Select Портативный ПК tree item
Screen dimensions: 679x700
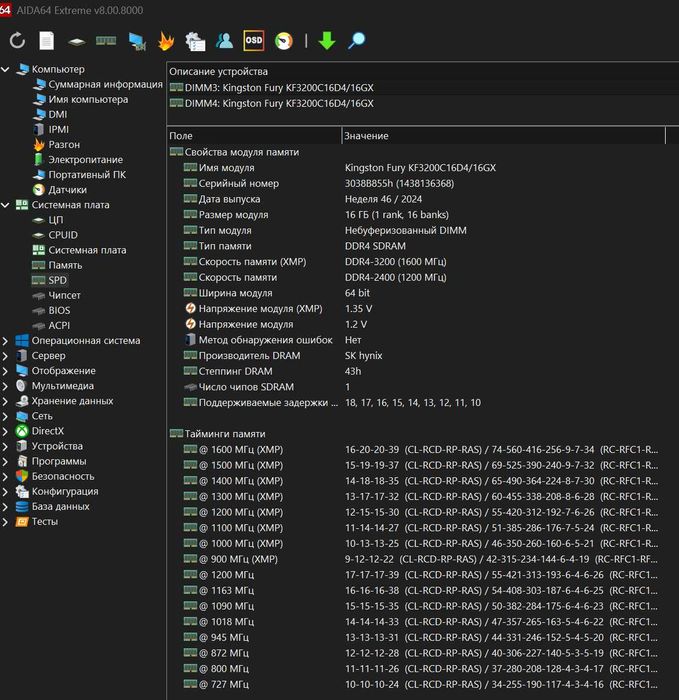click(x=79, y=175)
